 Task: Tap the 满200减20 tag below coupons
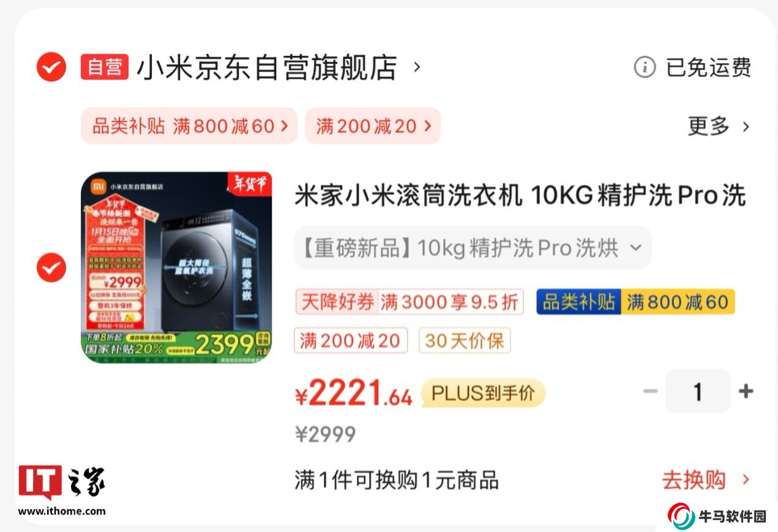pyautogui.click(x=351, y=340)
